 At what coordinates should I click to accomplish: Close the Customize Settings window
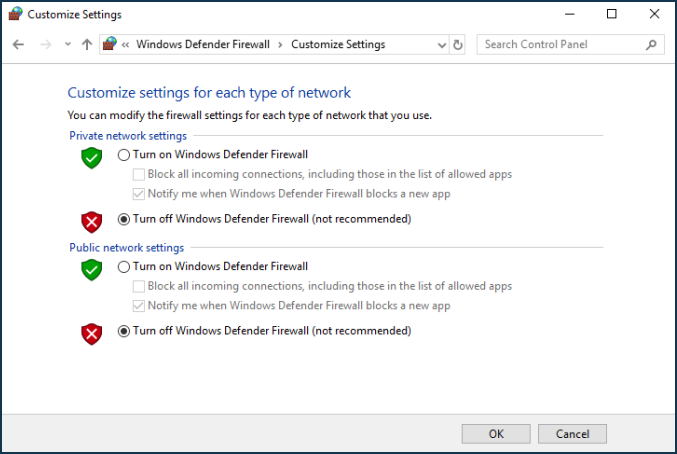click(x=654, y=14)
